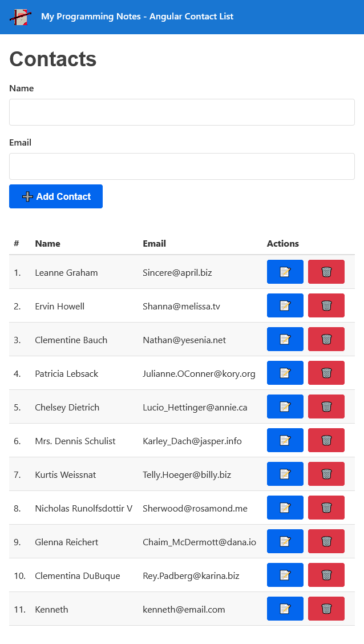This screenshot has height=644, width=364.
Task: Focus the Email input field
Action: [x=182, y=166]
